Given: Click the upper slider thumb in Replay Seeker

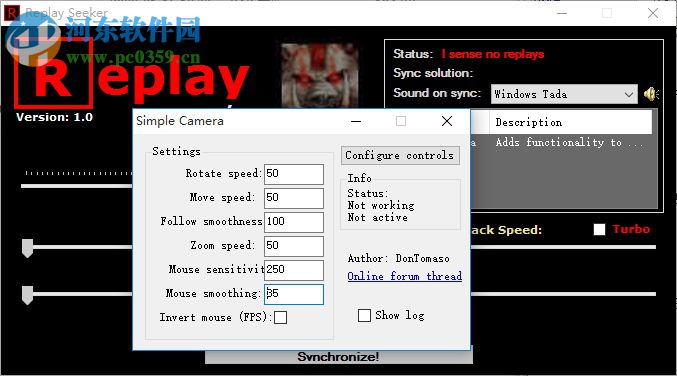Looking at the screenshot, I should coord(28,249).
